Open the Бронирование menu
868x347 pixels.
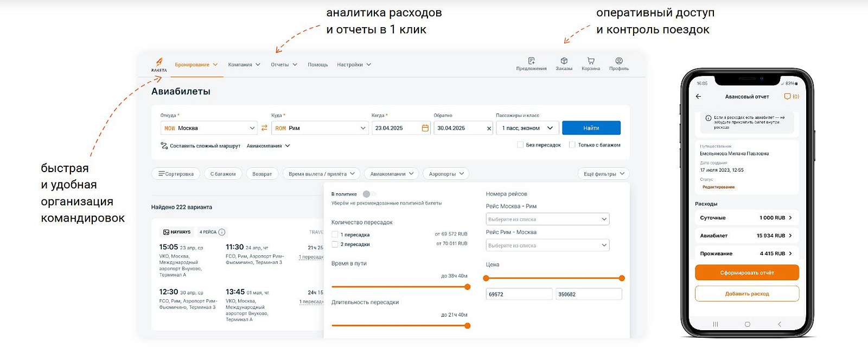click(196, 65)
